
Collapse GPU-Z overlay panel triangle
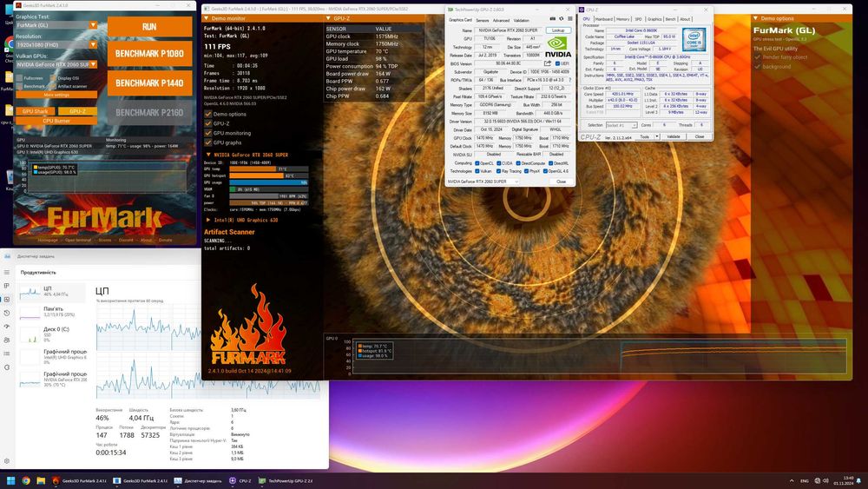pos(328,18)
